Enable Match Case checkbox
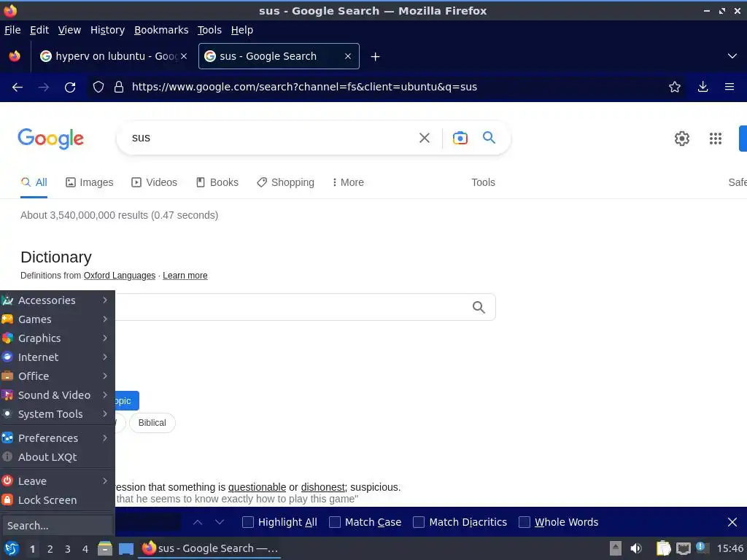The height and width of the screenshot is (560, 747). pyautogui.click(x=335, y=522)
